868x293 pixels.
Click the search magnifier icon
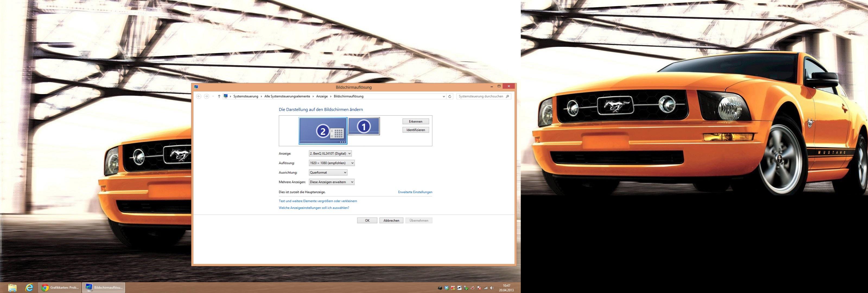pos(507,96)
